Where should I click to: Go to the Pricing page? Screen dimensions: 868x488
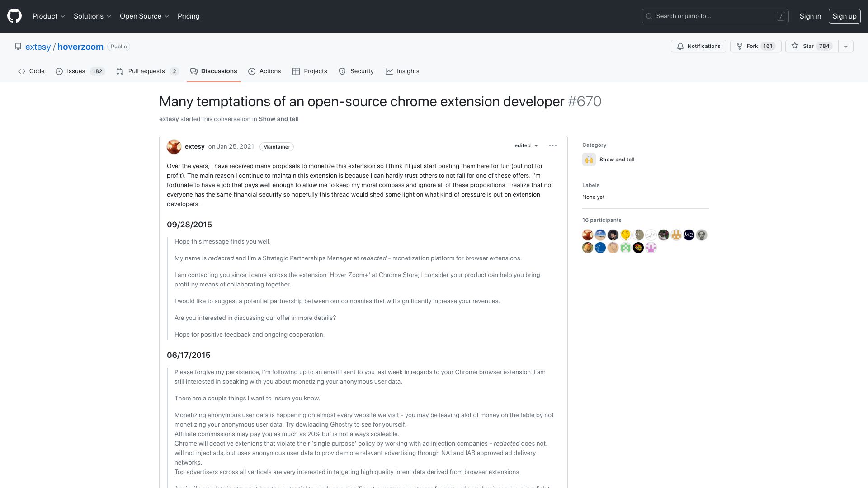point(189,16)
